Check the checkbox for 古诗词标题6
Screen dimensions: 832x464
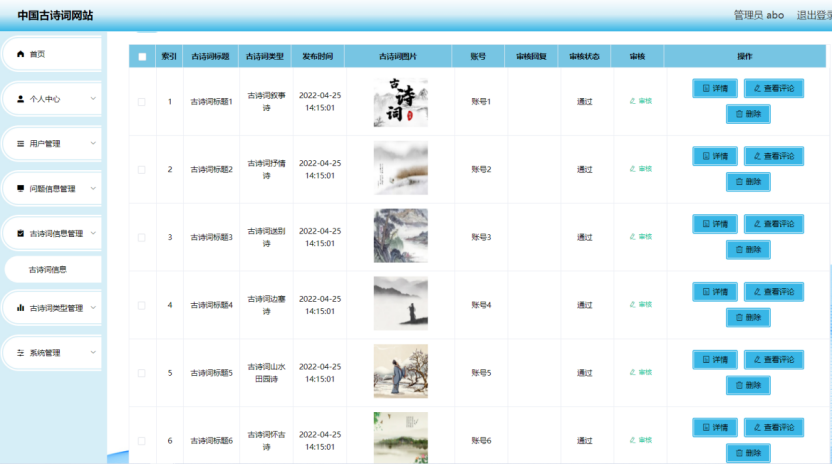click(x=142, y=441)
